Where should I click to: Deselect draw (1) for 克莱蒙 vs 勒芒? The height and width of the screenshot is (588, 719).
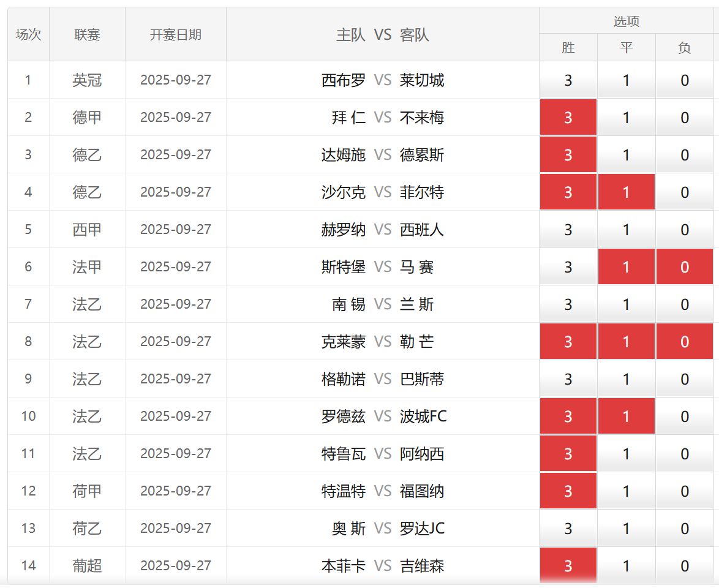coord(626,342)
